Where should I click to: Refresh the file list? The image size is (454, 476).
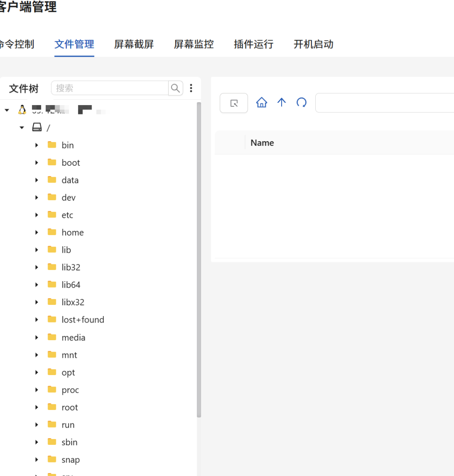pos(301,102)
